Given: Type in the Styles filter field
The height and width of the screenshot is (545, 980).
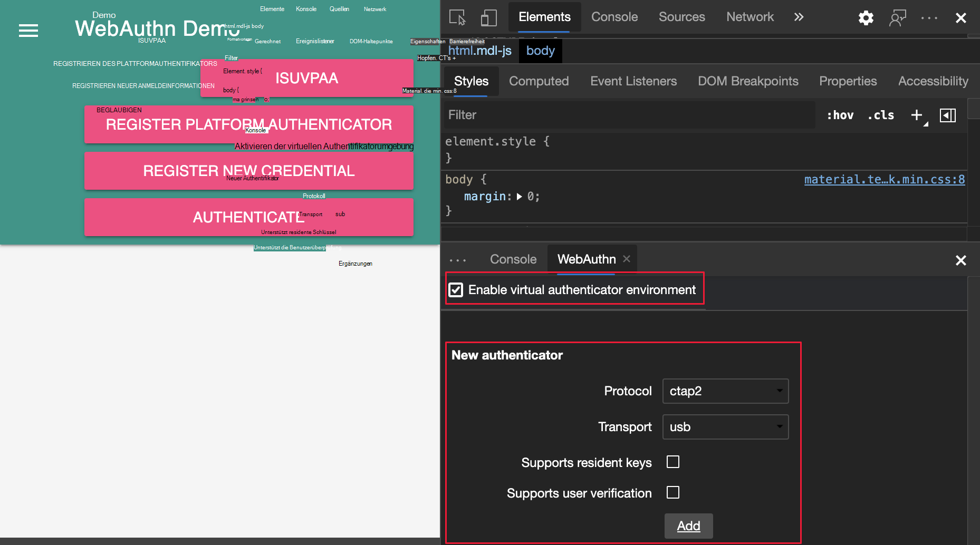Looking at the screenshot, I should [x=580, y=115].
